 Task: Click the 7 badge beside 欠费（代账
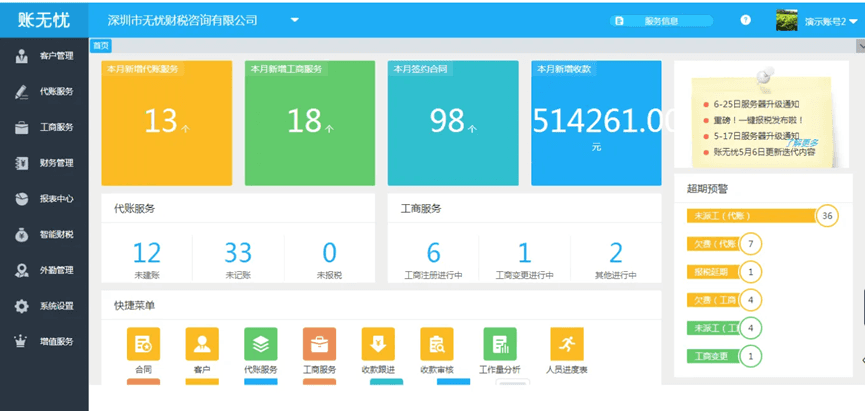click(x=750, y=243)
